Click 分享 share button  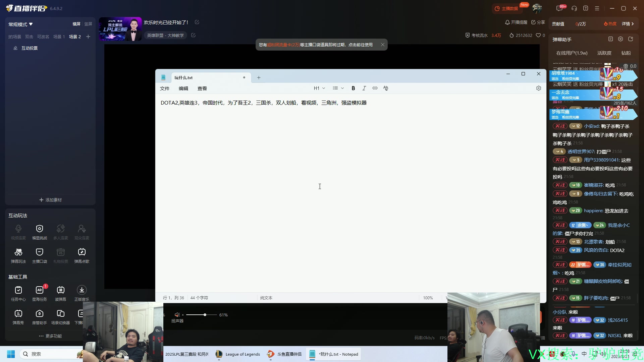click(x=538, y=22)
